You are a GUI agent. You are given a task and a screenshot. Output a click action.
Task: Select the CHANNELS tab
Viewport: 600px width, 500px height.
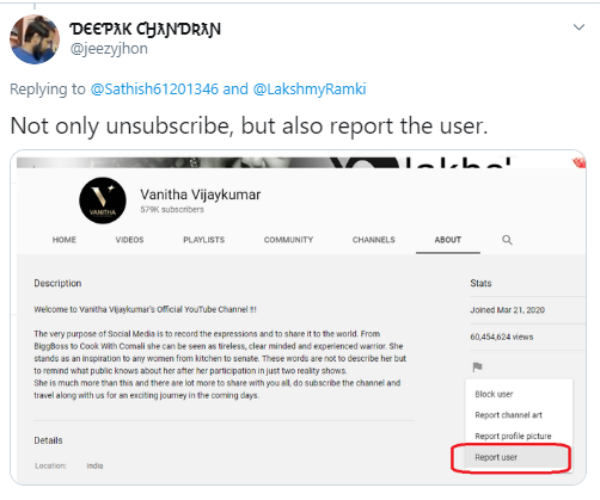(x=373, y=240)
